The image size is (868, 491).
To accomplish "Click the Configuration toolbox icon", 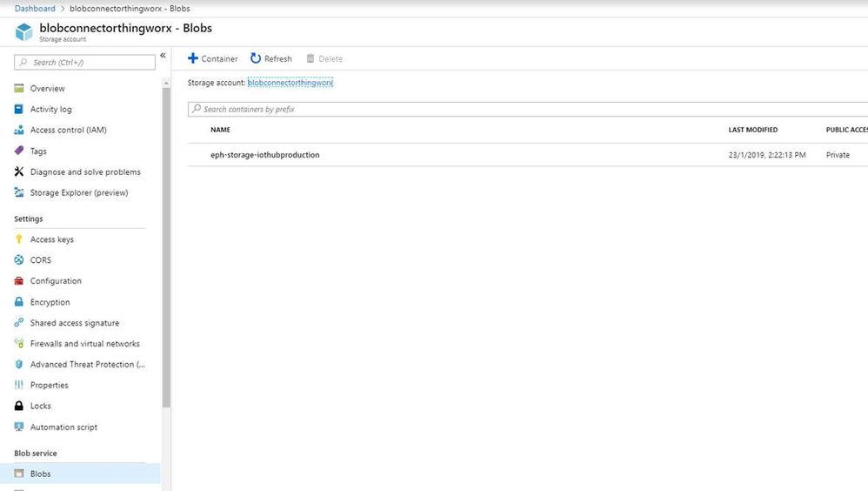I will click(x=19, y=281).
